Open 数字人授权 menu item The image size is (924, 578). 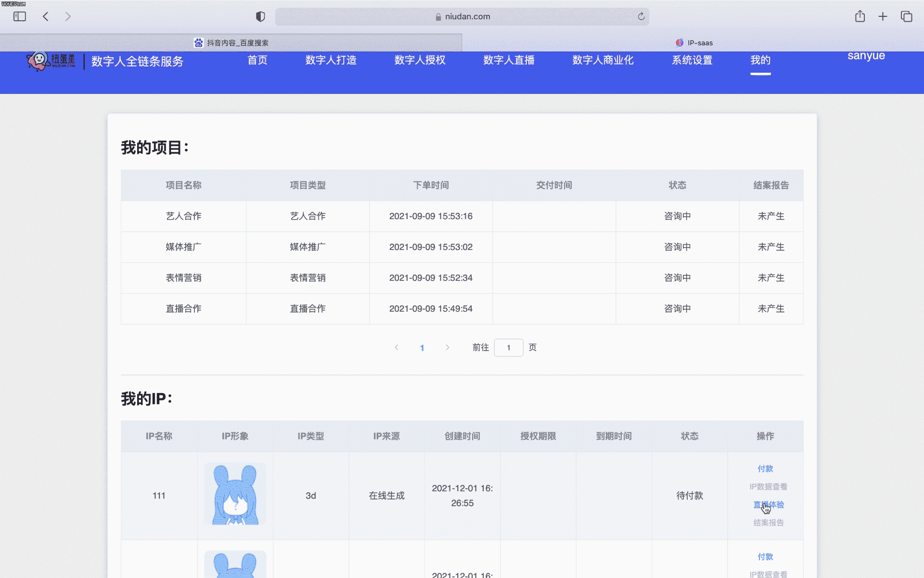coord(420,60)
